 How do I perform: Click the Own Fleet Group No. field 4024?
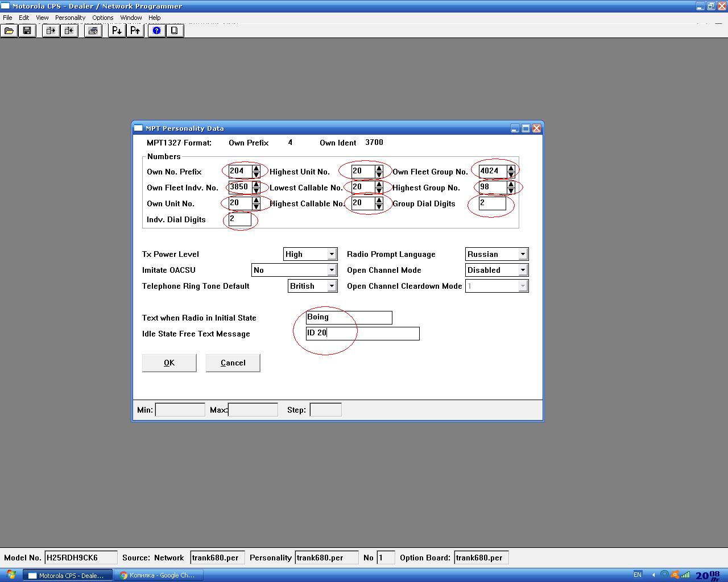click(493, 171)
